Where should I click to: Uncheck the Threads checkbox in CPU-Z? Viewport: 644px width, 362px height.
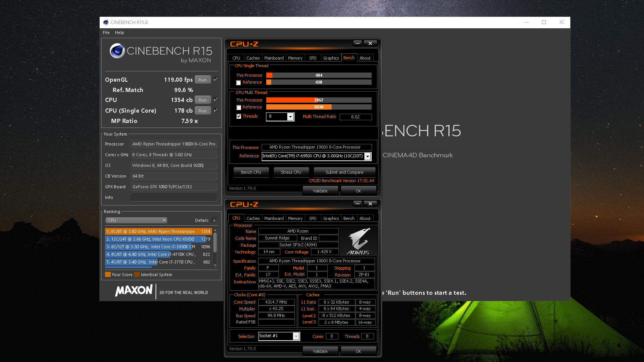[x=239, y=116]
